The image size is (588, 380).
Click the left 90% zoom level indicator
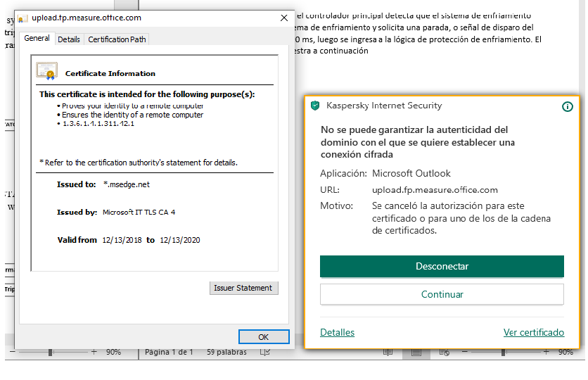113,352
